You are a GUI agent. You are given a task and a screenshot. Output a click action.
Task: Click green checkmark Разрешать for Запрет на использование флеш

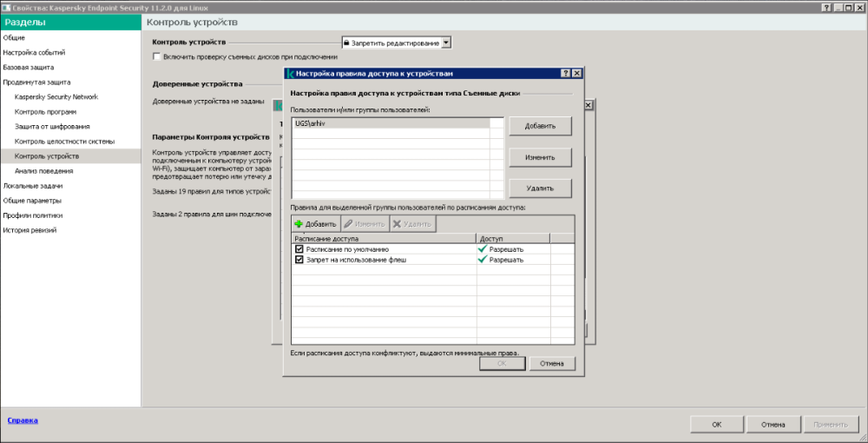(483, 259)
